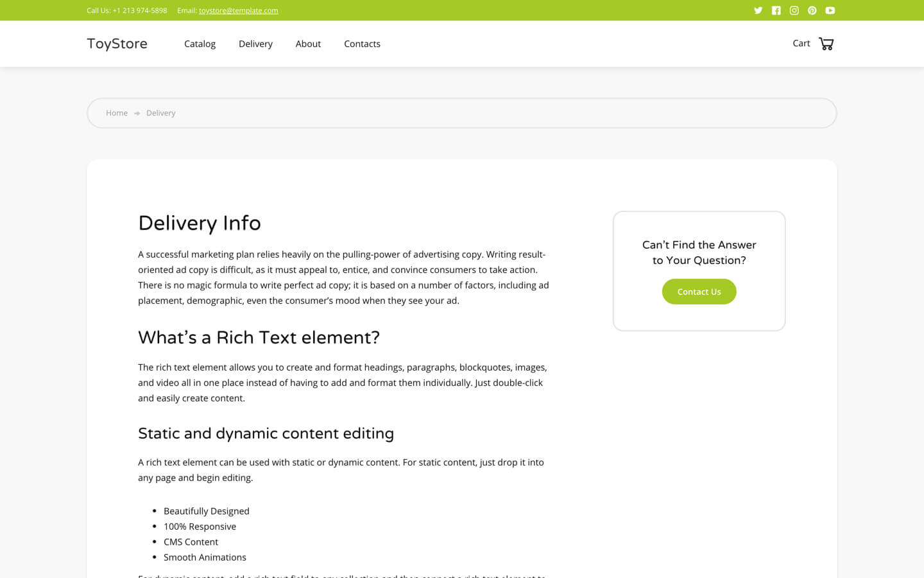This screenshot has height=578, width=924.
Task: Click the Delivery link in navigation
Action: [x=255, y=44]
